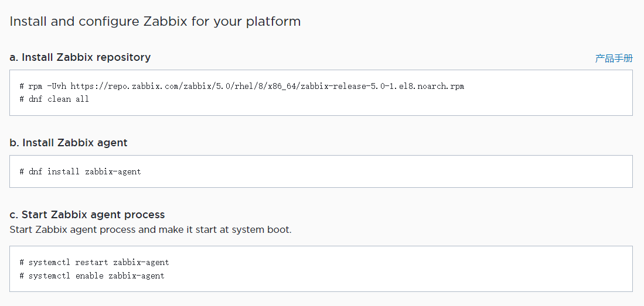This screenshot has height=306, width=644.
Task: Click the 'dnf clean all' command line
Action: [x=59, y=99]
